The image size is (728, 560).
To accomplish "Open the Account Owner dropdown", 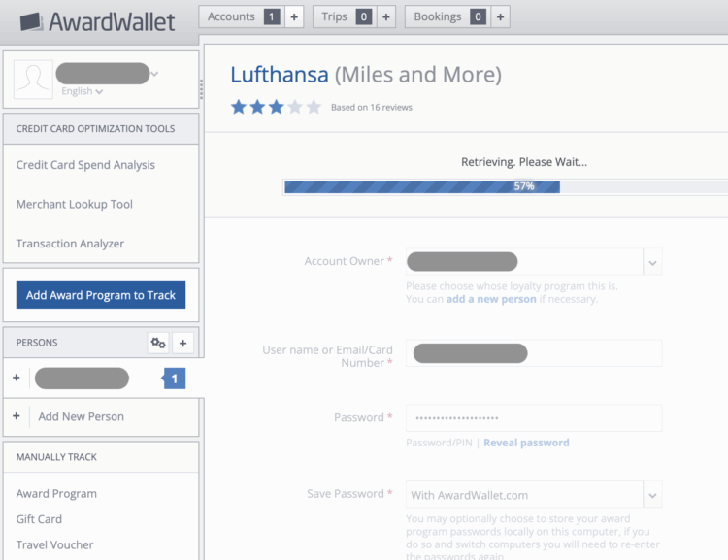I will [534, 262].
